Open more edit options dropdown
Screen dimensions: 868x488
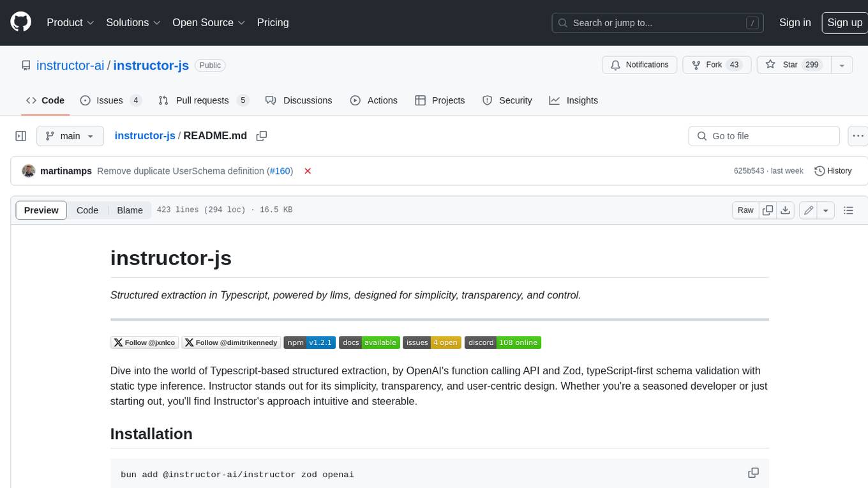(x=826, y=210)
